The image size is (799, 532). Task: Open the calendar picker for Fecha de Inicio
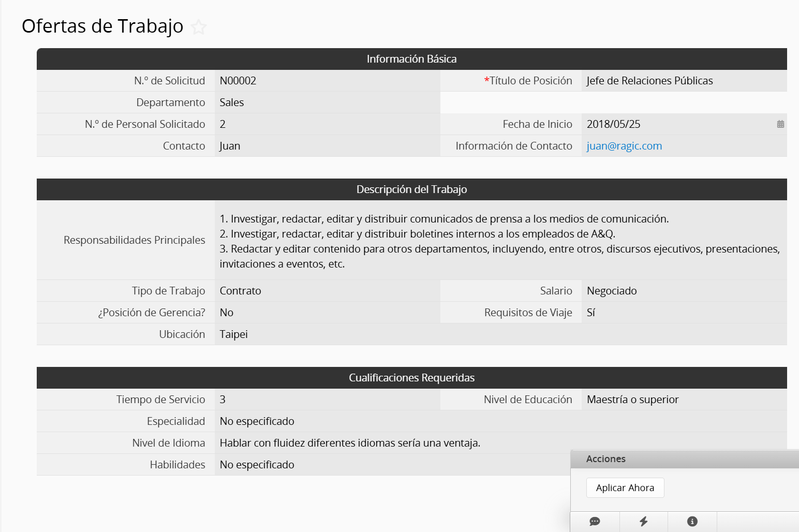pos(780,124)
